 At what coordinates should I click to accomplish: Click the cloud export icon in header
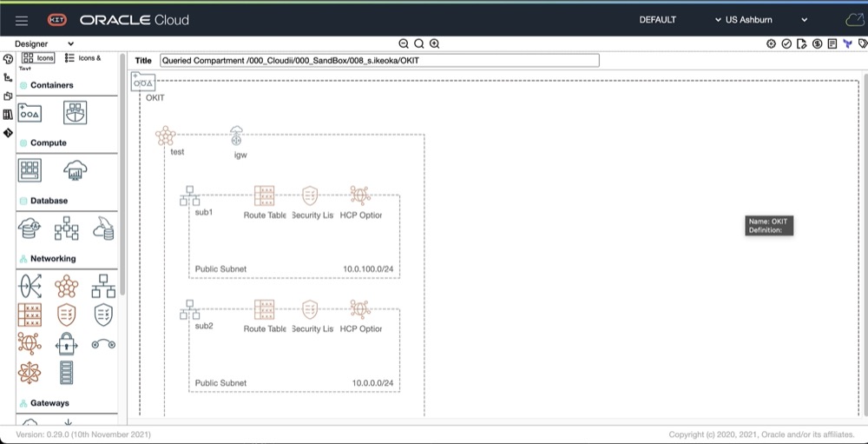click(x=855, y=20)
